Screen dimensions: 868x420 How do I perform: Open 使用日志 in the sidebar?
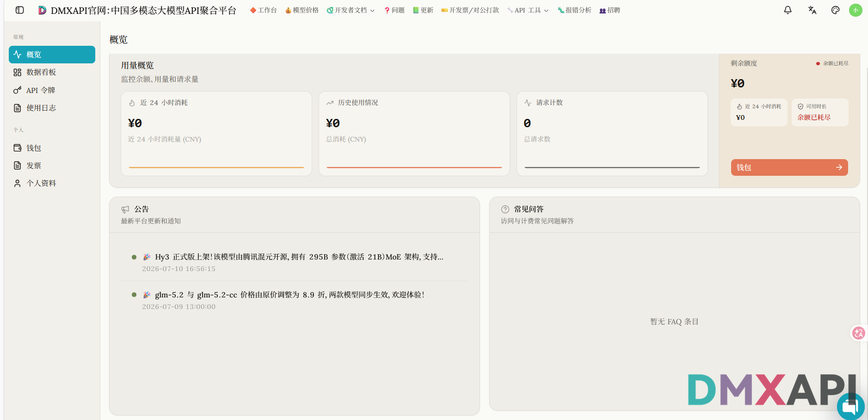click(52, 108)
